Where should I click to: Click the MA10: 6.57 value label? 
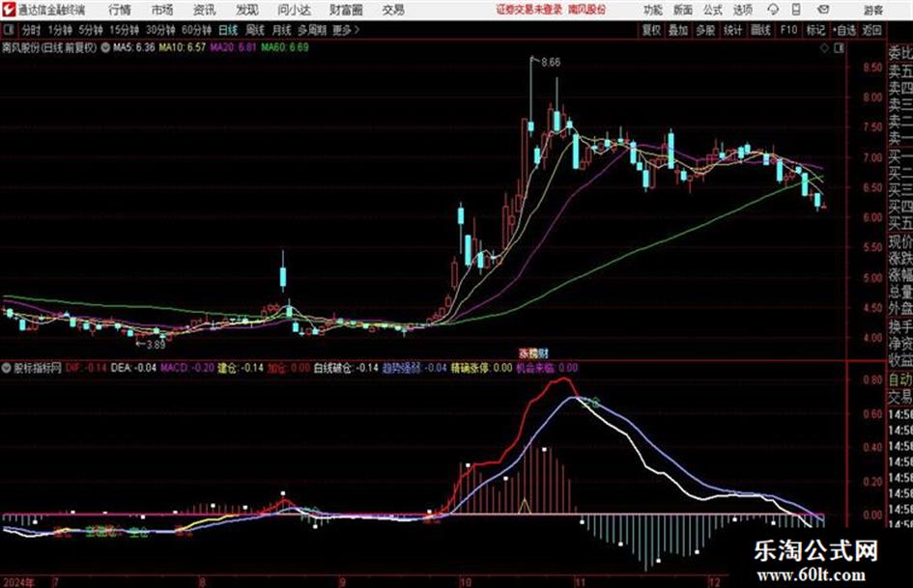point(183,47)
